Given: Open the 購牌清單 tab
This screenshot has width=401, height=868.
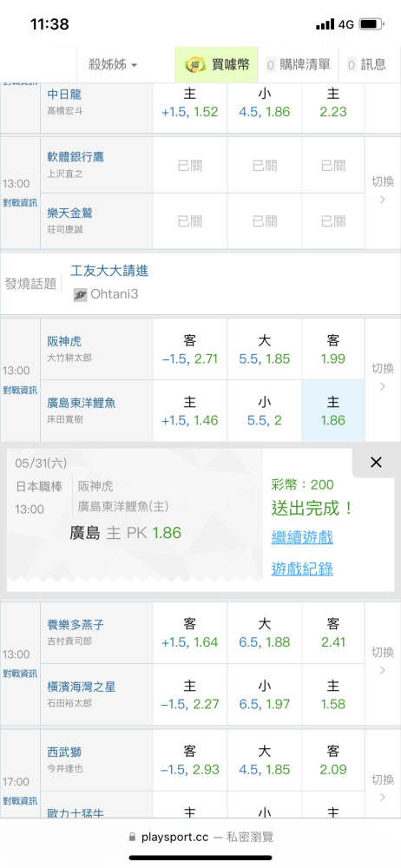Looking at the screenshot, I should [298, 65].
